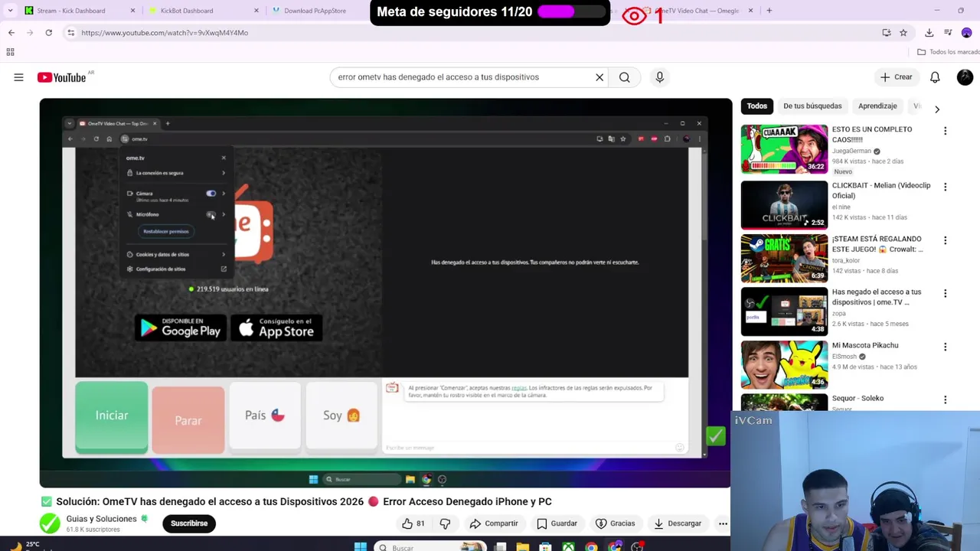Open the YouTube guide hamburger menu
The height and width of the screenshot is (551, 980).
(18, 77)
